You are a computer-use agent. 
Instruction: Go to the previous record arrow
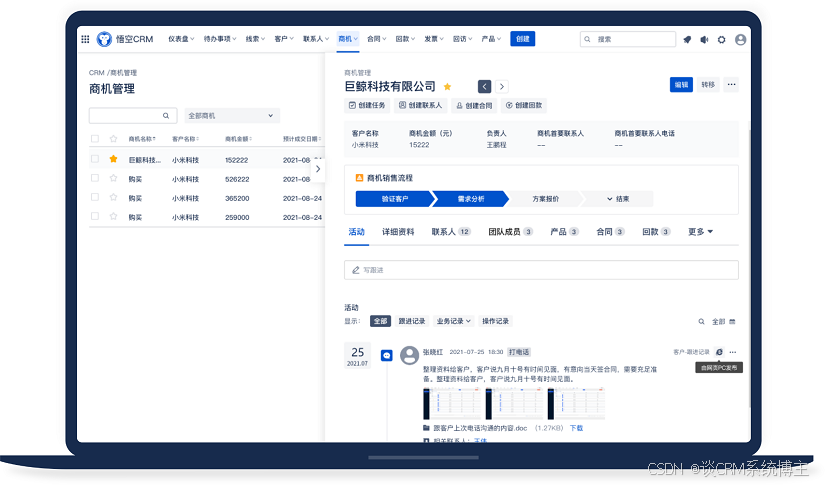pos(485,86)
